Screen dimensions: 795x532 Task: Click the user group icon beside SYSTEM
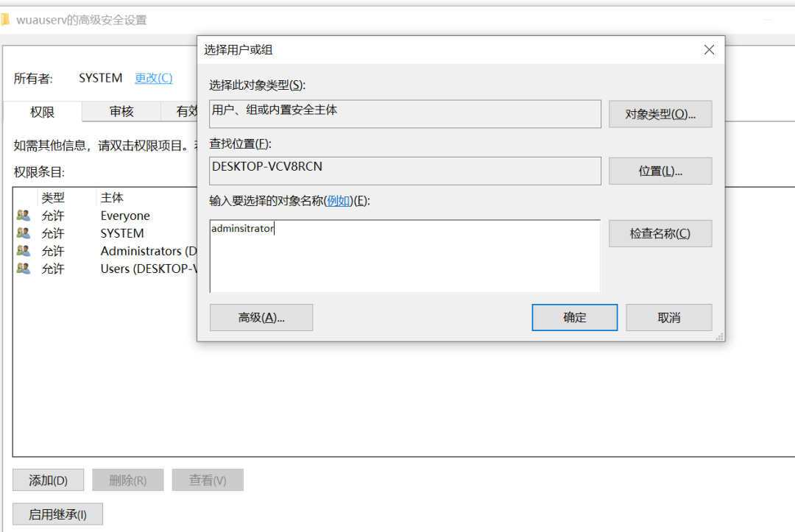point(24,233)
